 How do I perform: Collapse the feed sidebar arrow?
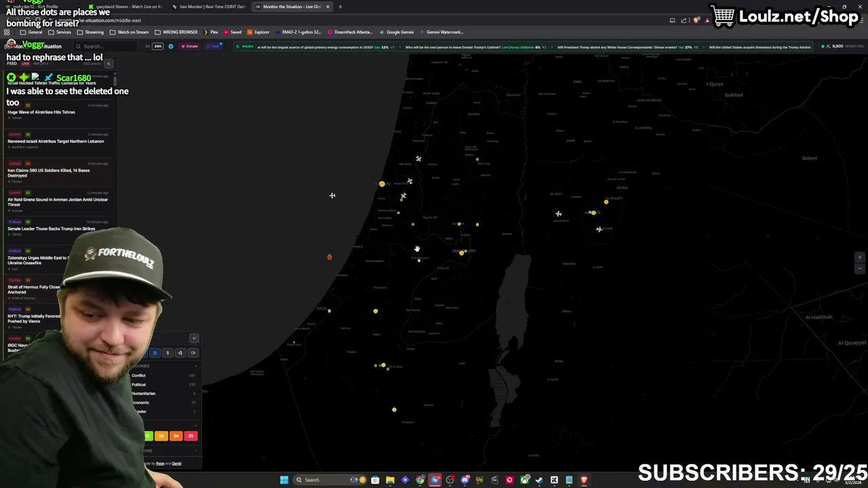click(x=108, y=64)
